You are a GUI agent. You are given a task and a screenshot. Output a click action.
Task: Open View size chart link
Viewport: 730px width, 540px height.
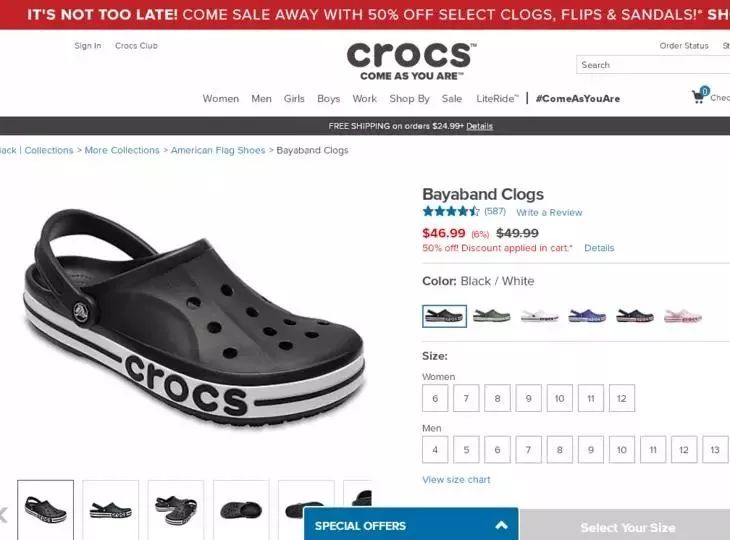point(456,479)
